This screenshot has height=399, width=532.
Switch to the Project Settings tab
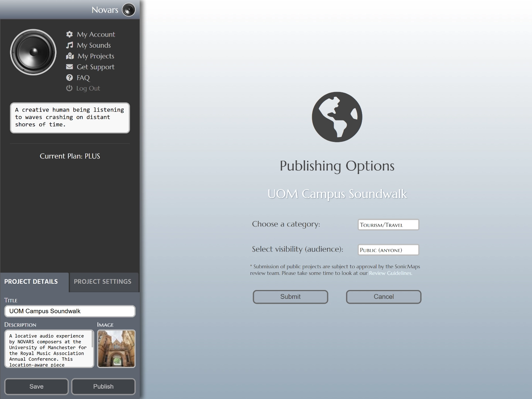103,282
